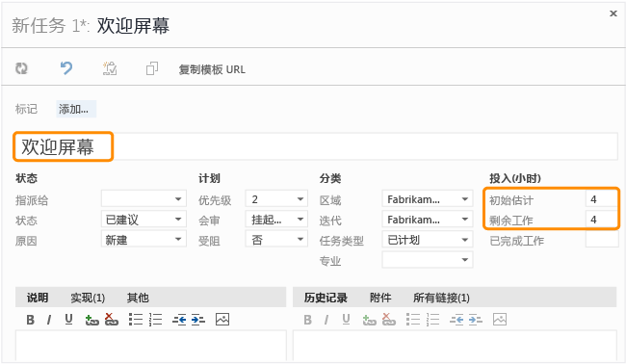This screenshot has width=626, height=364.
Task: Close the new task dialog
Action: [x=613, y=13]
